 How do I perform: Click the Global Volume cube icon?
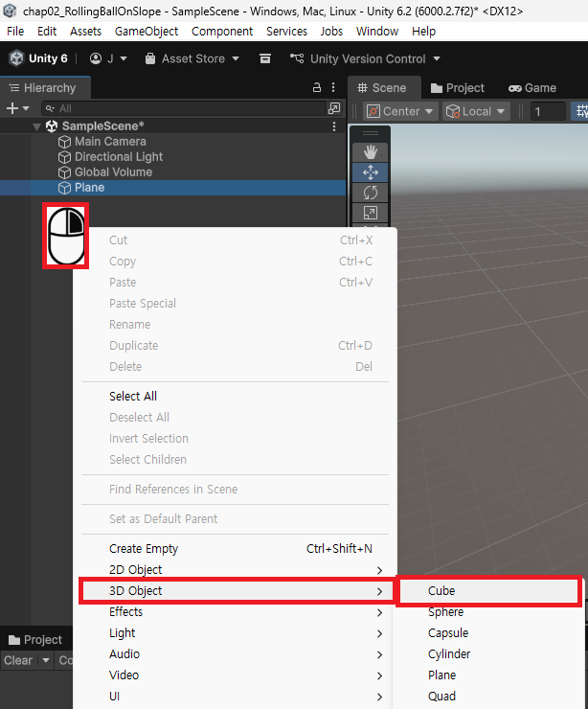pos(64,172)
